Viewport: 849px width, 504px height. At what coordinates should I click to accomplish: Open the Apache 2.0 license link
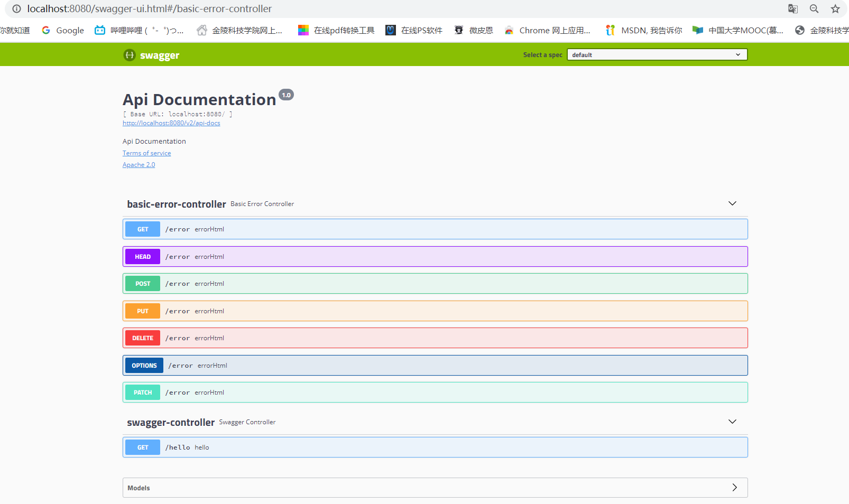click(x=139, y=165)
